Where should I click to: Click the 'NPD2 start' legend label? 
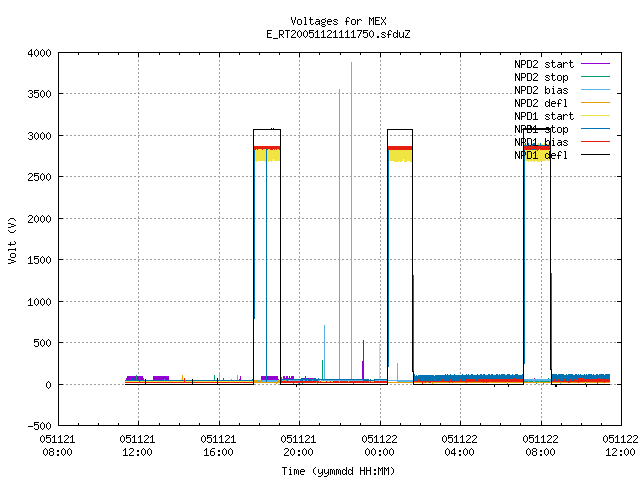point(544,64)
